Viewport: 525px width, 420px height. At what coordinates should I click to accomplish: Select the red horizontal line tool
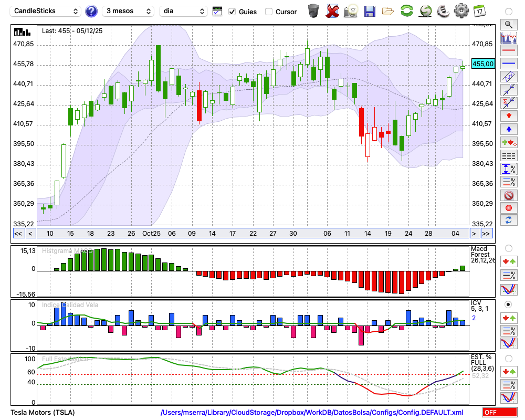coord(509,50)
